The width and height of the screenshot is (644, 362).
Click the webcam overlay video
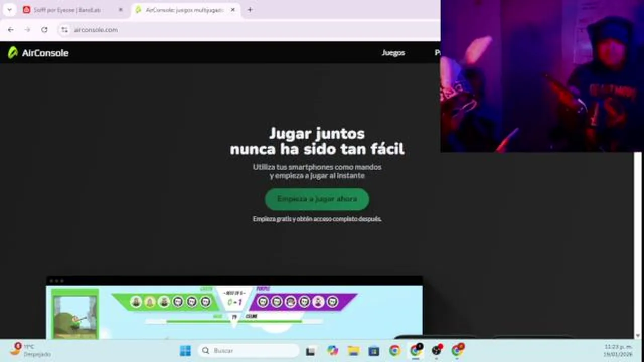click(x=542, y=76)
